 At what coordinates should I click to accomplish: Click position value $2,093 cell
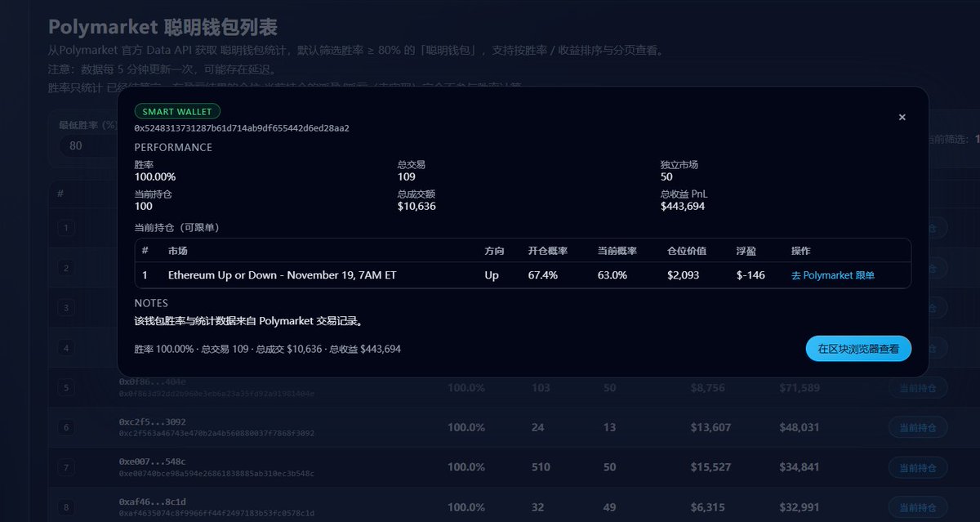coord(684,275)
